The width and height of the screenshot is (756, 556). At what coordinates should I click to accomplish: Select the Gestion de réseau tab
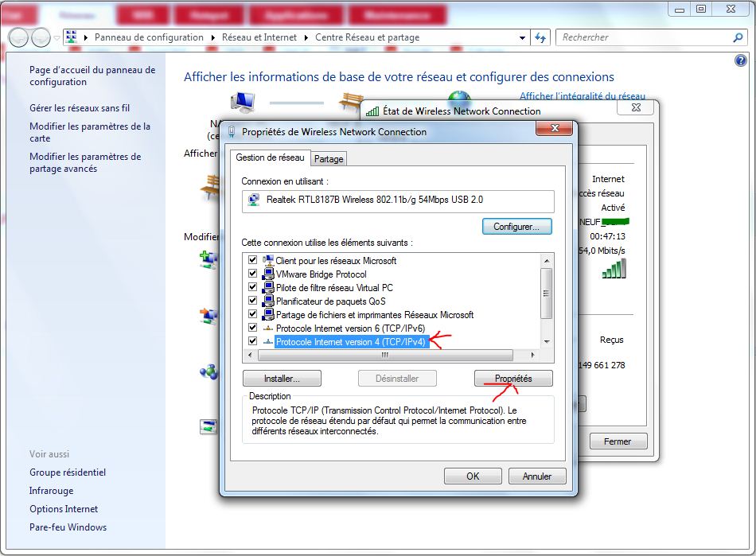[270, 157]
